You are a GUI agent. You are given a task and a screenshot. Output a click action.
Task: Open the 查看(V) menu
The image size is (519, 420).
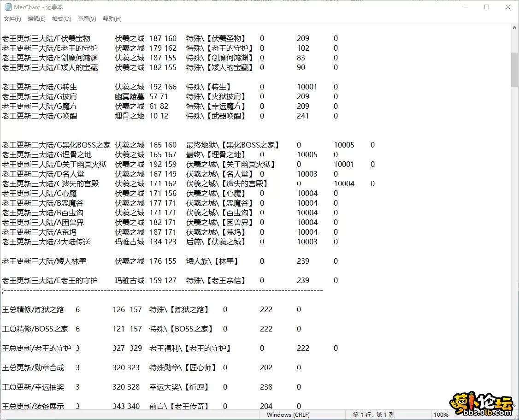[x=86, y=18]
